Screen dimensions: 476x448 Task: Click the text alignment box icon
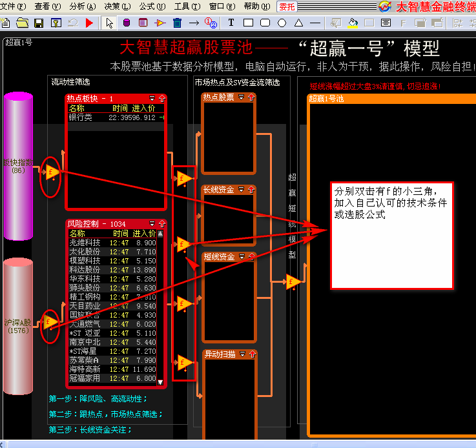click(386, 23)
